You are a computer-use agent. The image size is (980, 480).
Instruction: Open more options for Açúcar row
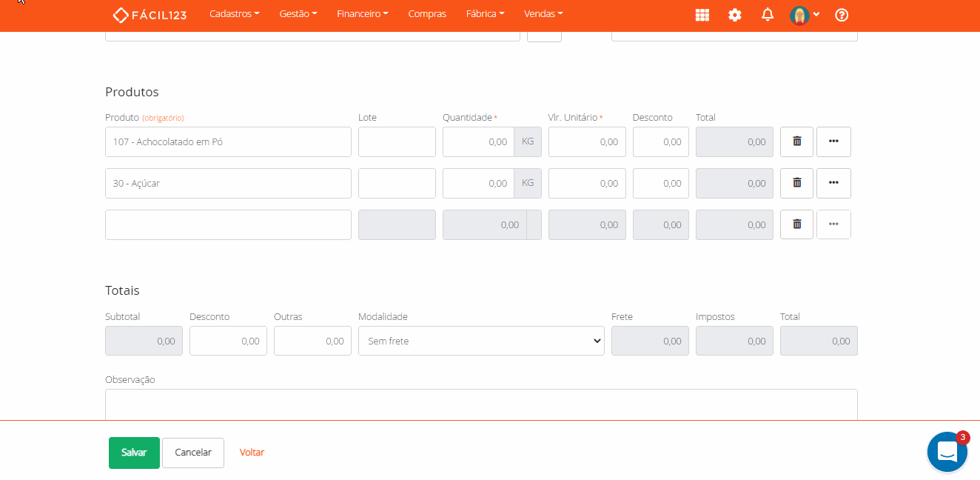click(x=833, y=183)
